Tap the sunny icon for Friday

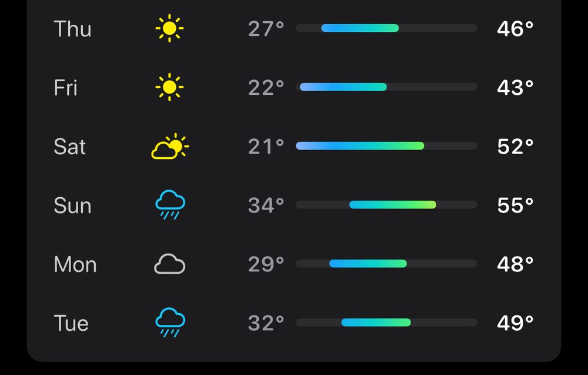[x=169, y=87]
